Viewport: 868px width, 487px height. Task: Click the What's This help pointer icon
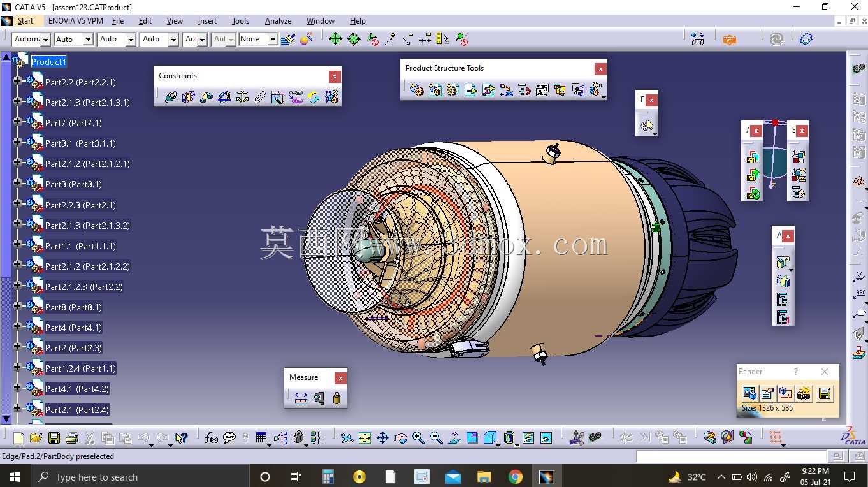pos(182,438)
